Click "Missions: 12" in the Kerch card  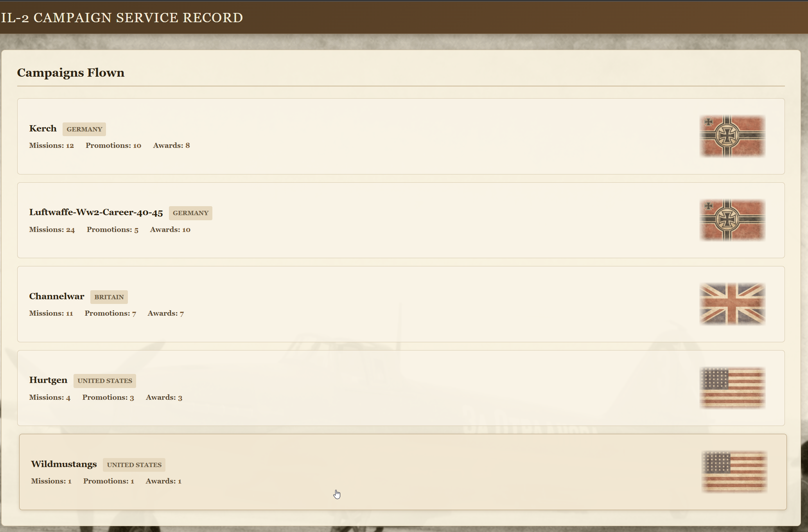pyautogui.click(x=52, y=146)
